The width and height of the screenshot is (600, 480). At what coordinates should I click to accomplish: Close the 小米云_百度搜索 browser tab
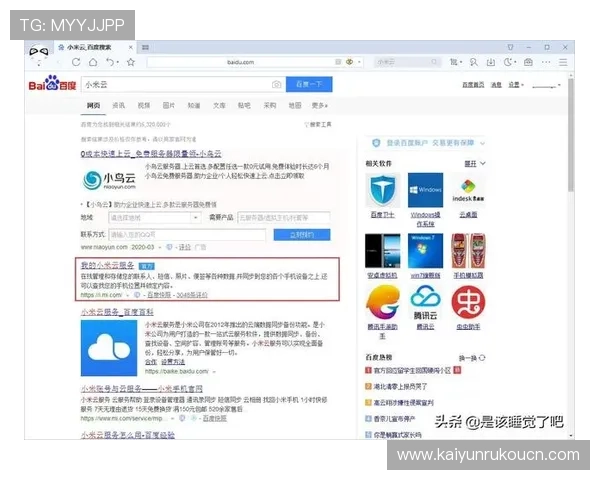pos(130,47)
